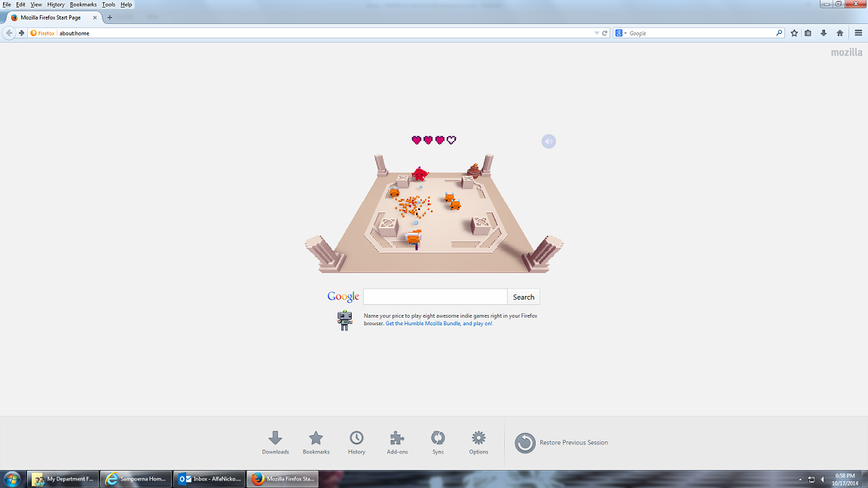Viewport: 868px width, 488px height.
Task: Open the View menu
Action: [36, 5]
